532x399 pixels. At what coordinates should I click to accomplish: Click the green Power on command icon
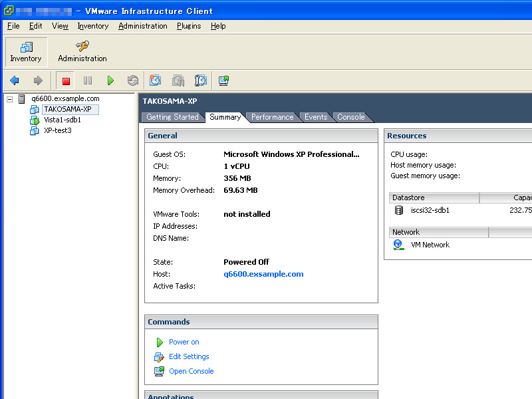(x=160, y=342)
